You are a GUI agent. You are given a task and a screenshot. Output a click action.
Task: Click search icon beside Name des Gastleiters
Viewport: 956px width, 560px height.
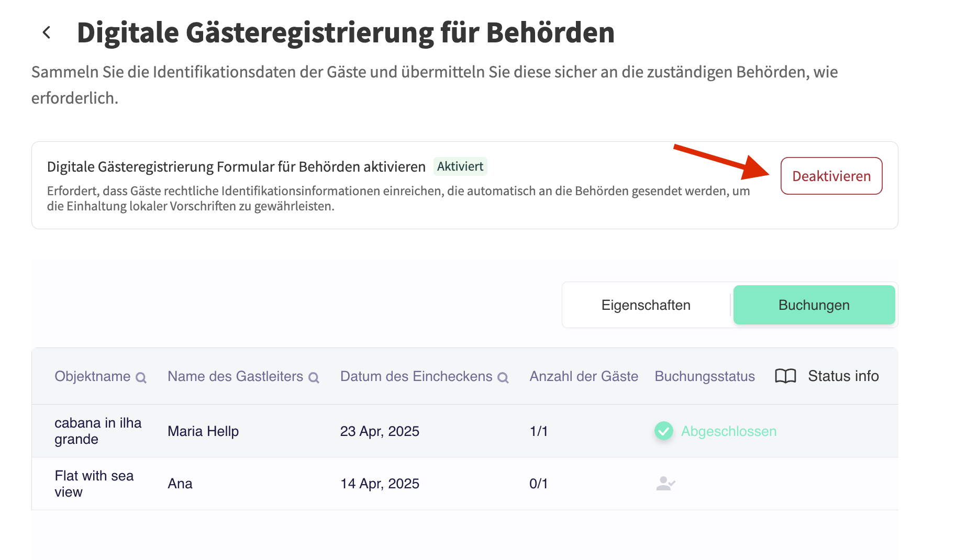point(314,377)
